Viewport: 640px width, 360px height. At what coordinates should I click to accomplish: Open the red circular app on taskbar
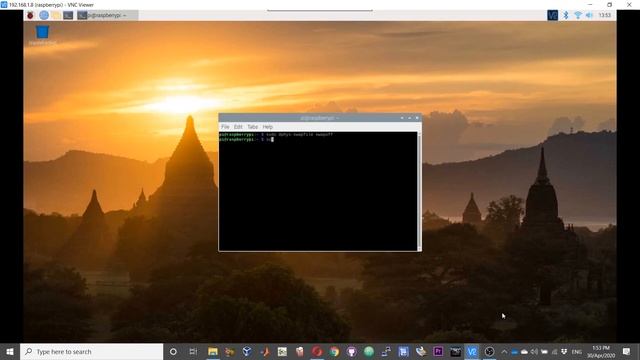click(x=317, y=351)
